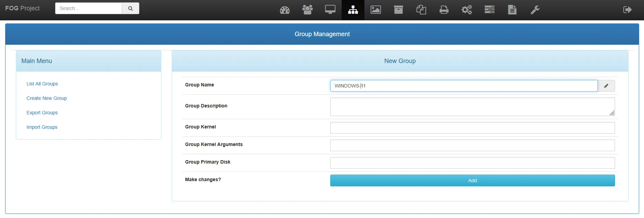Screen dimensions: 644x218
Task: Open Image Management picture icon
Action: tap(375, 10)
